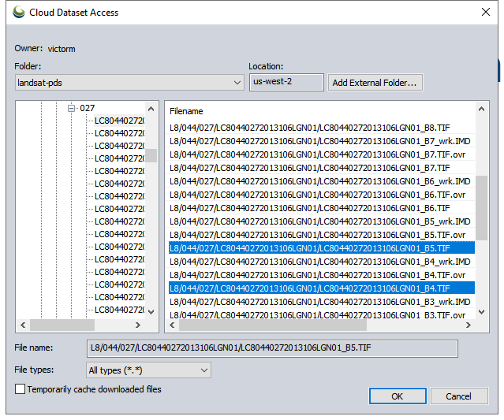Click the Add External Folder button
This screenshot has height=420, width=504.
click(375, 83)
